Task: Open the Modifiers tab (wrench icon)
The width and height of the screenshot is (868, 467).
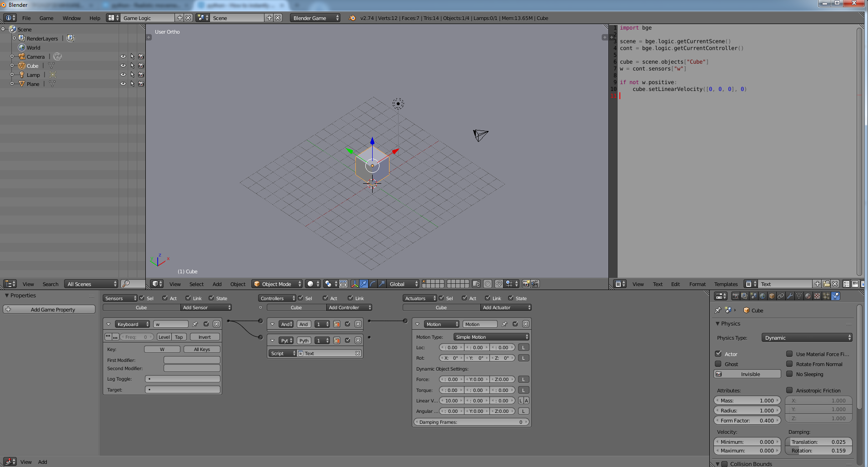Action: coord(790,296)
